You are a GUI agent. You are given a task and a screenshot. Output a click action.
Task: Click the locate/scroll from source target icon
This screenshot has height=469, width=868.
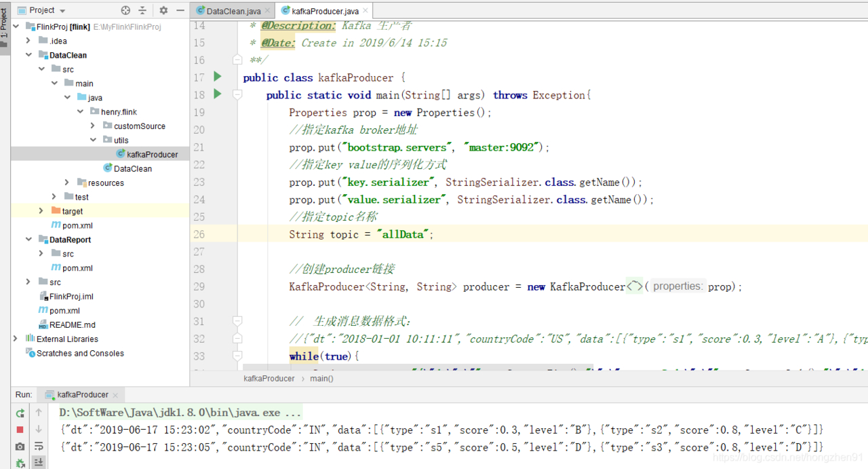(x=125, y=10)
